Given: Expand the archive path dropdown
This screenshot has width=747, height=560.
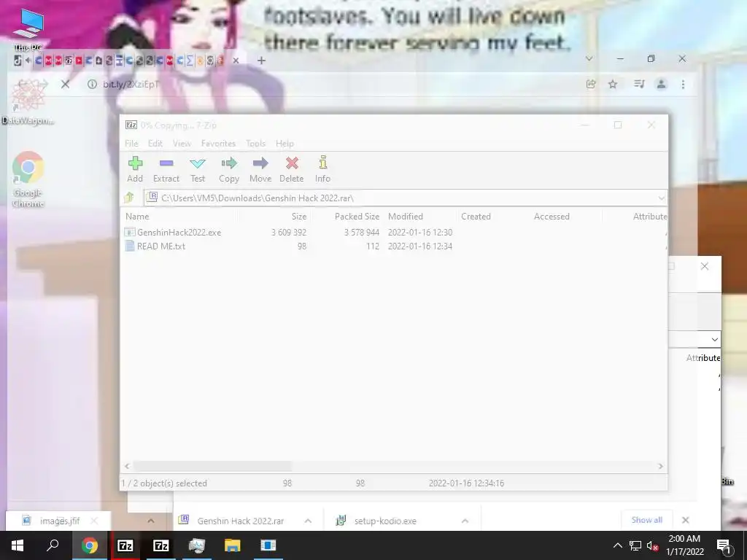Looking at the screenshot, I should click(661, 198).
